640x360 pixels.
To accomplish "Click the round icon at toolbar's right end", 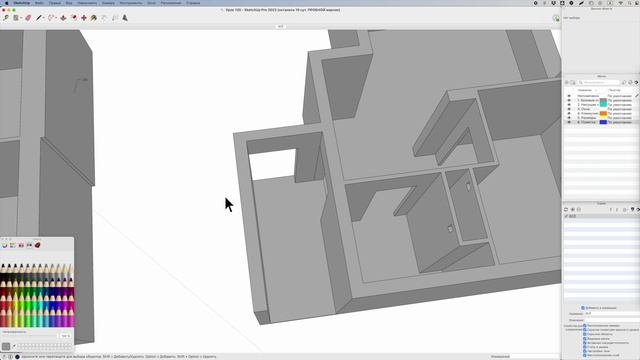I will click(556, 18).
